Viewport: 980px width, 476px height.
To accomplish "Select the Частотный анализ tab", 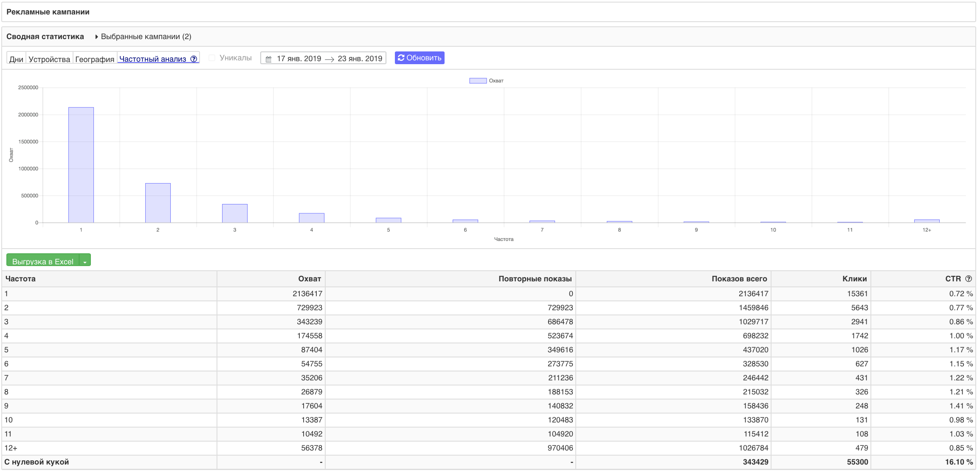I will (x=152, y=59).
